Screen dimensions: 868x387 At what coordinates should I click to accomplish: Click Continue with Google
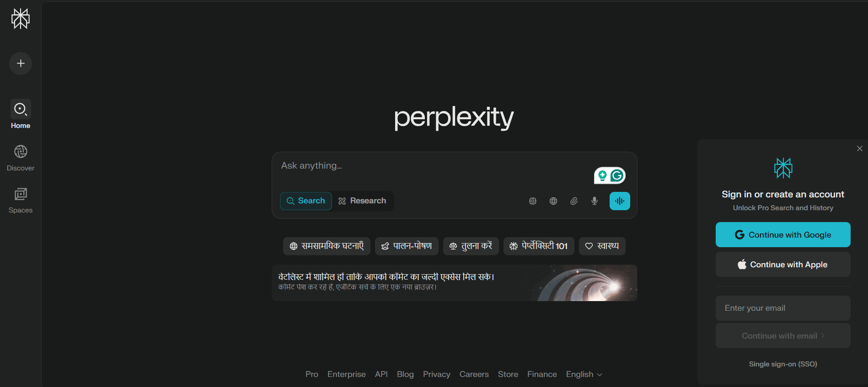tap(783, 235)
